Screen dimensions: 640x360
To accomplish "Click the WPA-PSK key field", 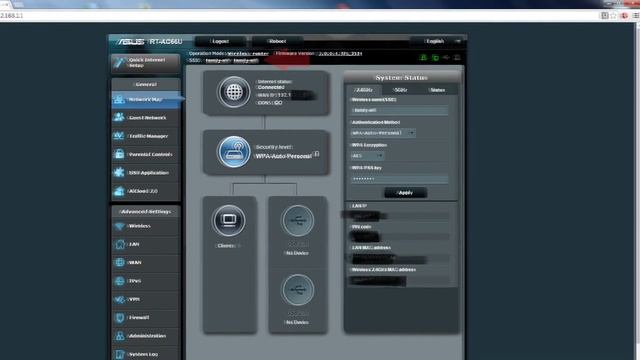I will pos(399,179).
